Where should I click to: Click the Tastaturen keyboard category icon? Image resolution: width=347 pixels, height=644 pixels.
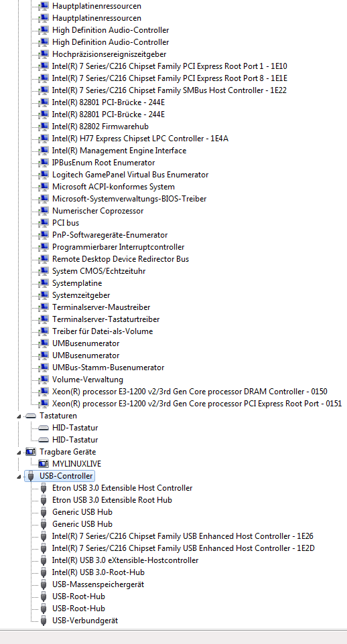31,416
